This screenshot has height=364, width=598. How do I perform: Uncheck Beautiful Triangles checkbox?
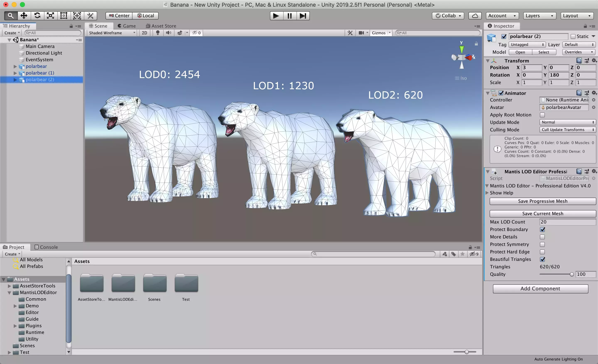[x=542, y=259]
